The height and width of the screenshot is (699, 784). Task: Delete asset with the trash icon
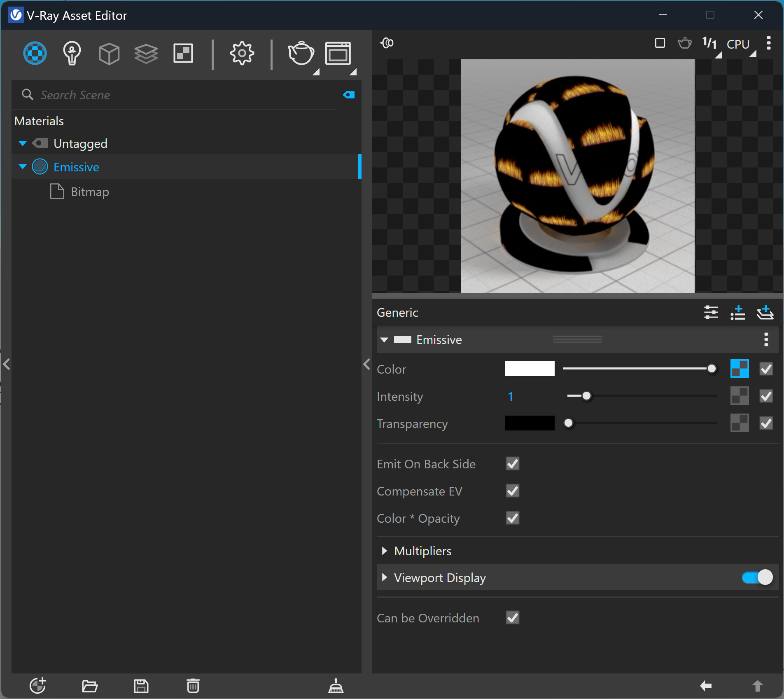[193, 686]
